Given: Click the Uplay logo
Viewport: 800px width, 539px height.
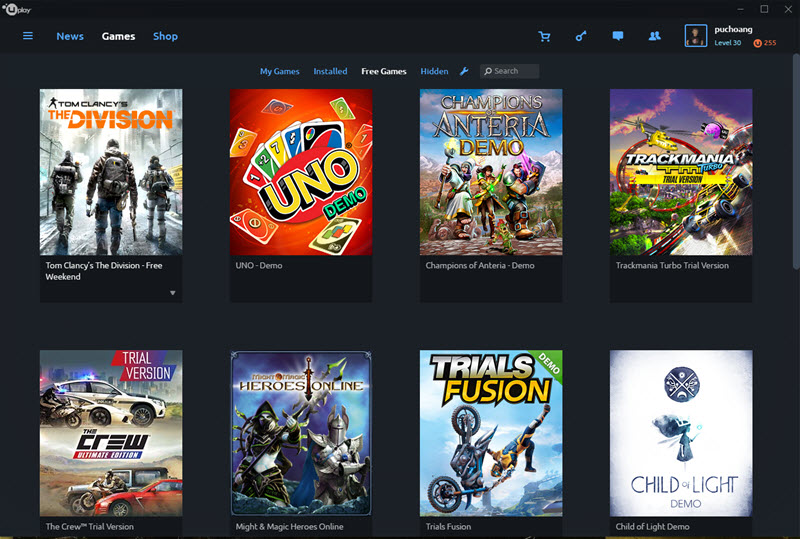Looking at the screenshot, I should (x=17, y=9).
